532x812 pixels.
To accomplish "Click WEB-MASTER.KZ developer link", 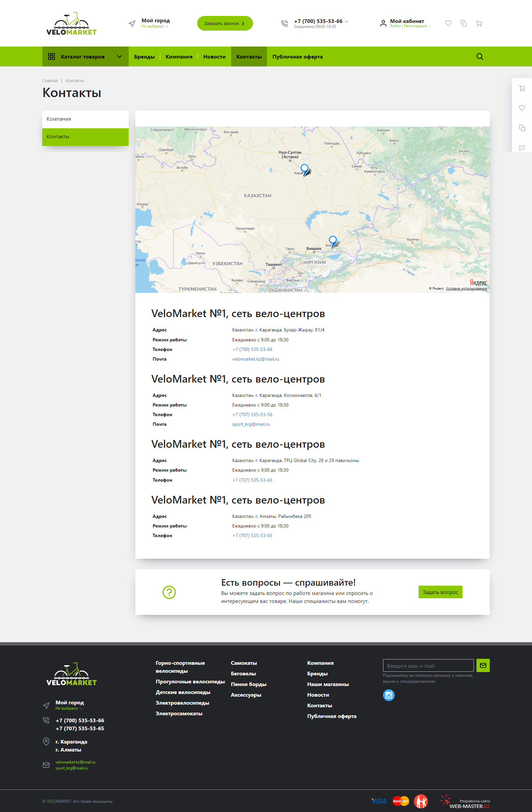I will 469,806.
